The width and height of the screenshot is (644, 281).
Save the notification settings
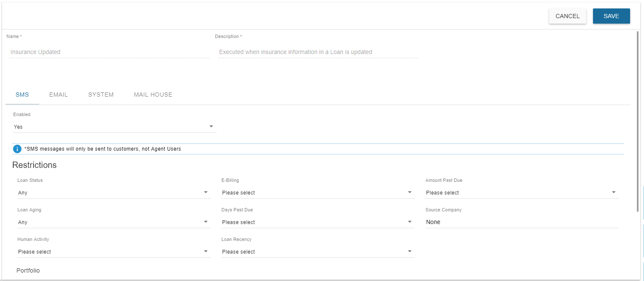611,16
